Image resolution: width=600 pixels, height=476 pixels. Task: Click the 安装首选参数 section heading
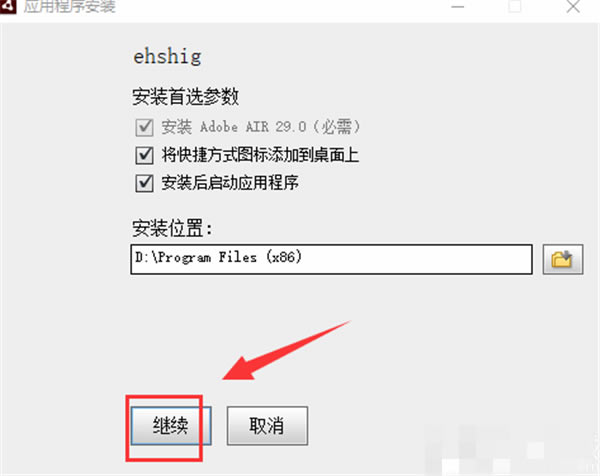[x=185, y=96]
